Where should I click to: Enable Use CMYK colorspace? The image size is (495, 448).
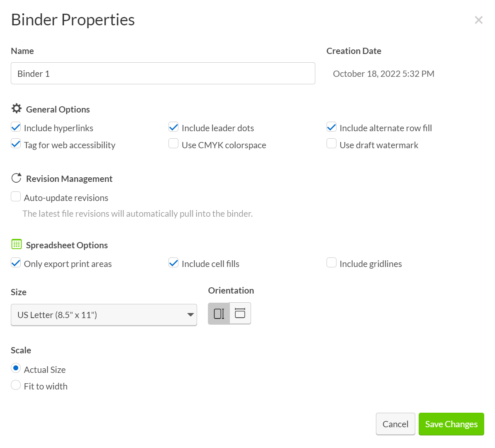pos(173,143)
